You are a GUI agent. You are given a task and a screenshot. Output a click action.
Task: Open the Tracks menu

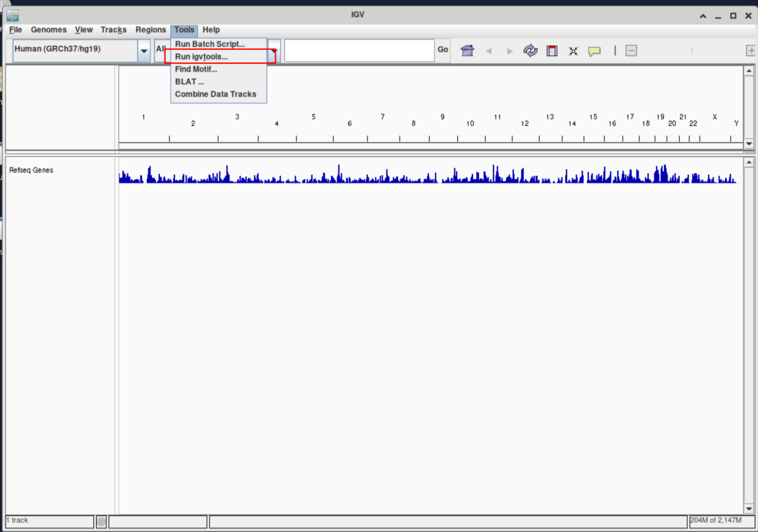(113, 30)
